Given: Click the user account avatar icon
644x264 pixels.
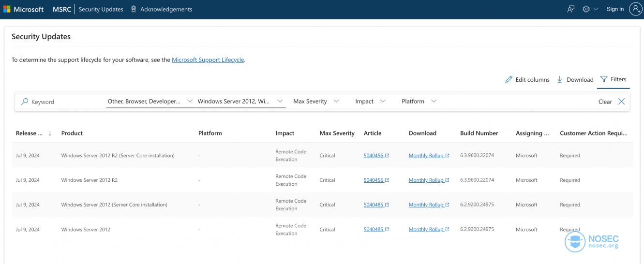Looking at the screenshot, I should point(635,9).
